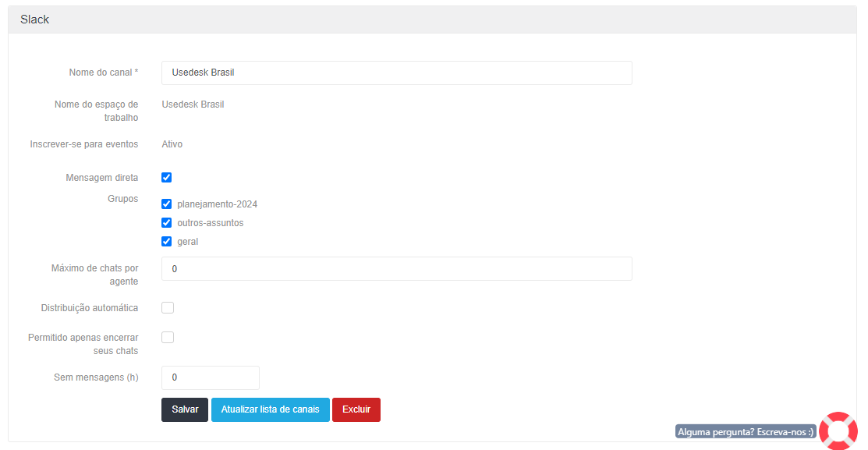Untick the outros-assuntos group checkbox
The height and width of the screenshot is (450, 868).
point(167,222)
